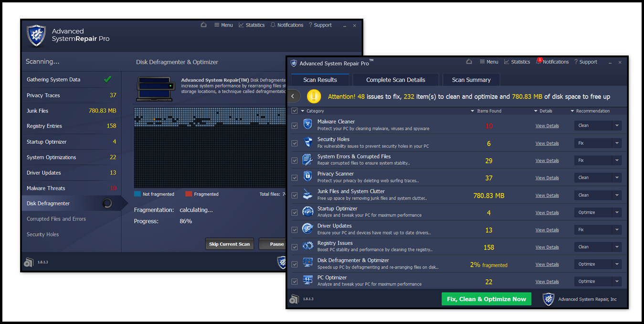Click the Junk Files and System Clutter icon

[307, 194]
